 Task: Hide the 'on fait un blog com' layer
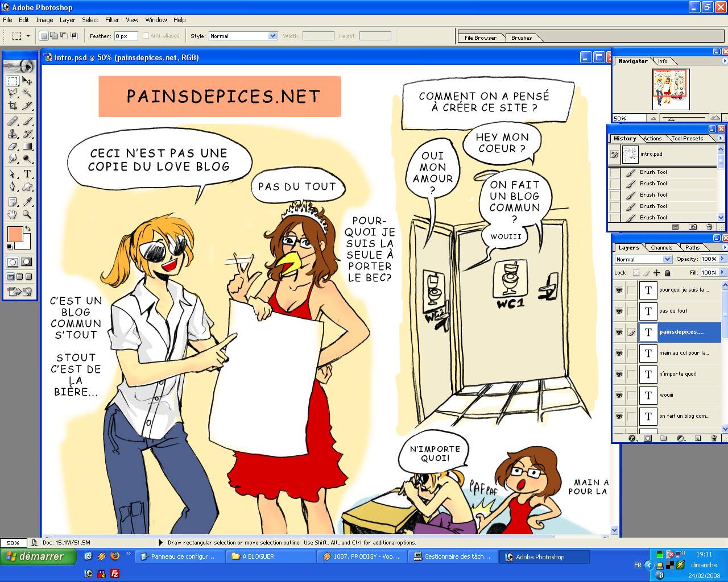pos(619,416)
